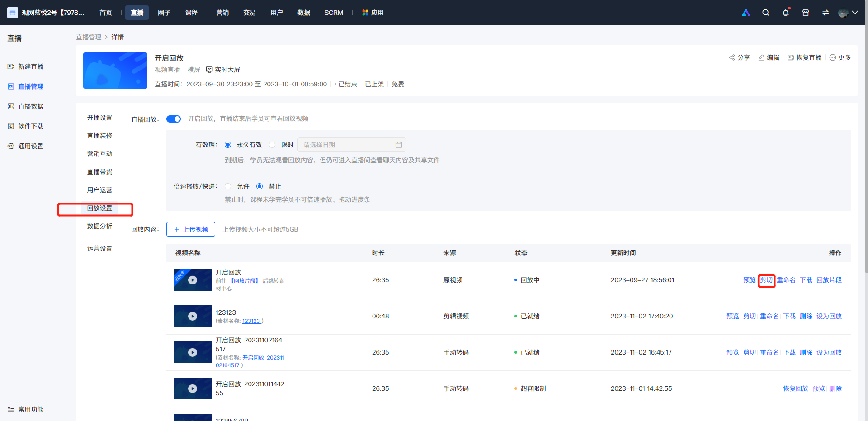Click the search magnifier icon in top bar

[x=765, y=13]
